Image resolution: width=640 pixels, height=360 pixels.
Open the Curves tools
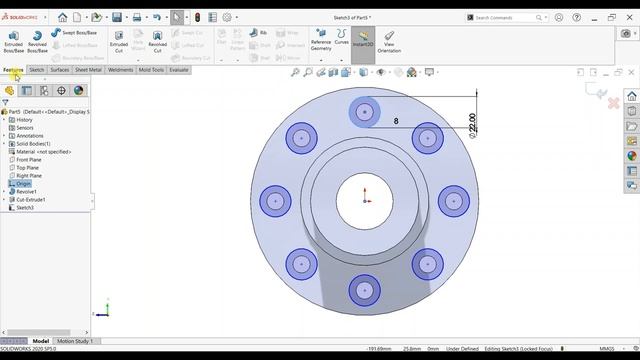(x=342, y=37)
